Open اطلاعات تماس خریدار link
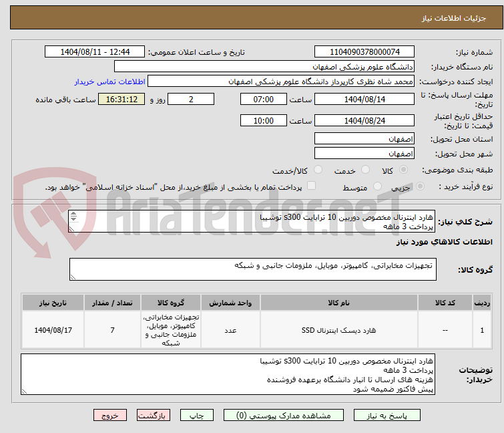 (110, 82)
